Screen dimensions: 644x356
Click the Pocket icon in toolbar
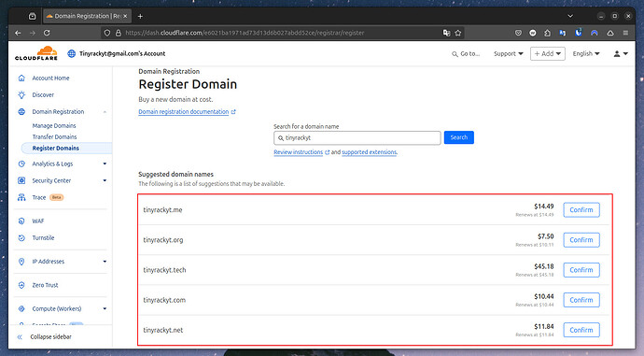point(518,33)
